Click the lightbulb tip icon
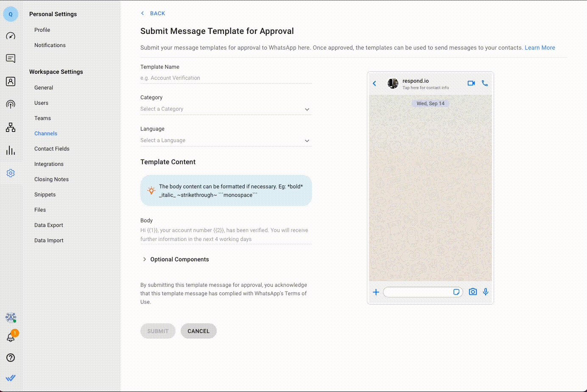 pos(151,191)
